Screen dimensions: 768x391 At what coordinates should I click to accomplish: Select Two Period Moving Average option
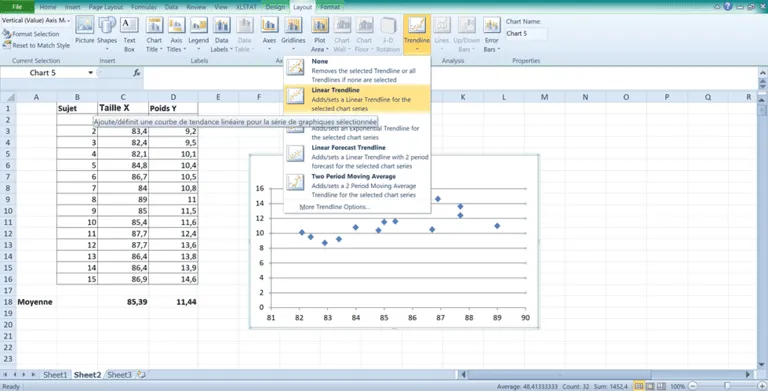[357, 186]
